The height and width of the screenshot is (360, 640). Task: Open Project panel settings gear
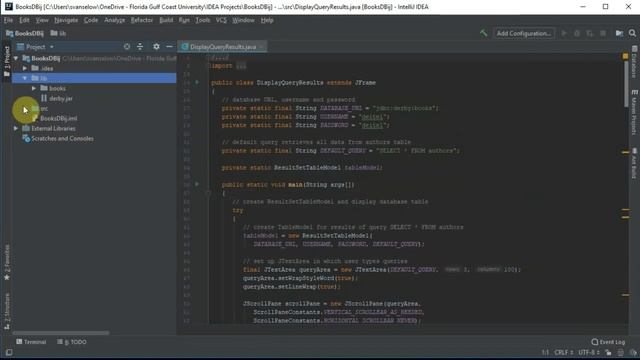156,47
